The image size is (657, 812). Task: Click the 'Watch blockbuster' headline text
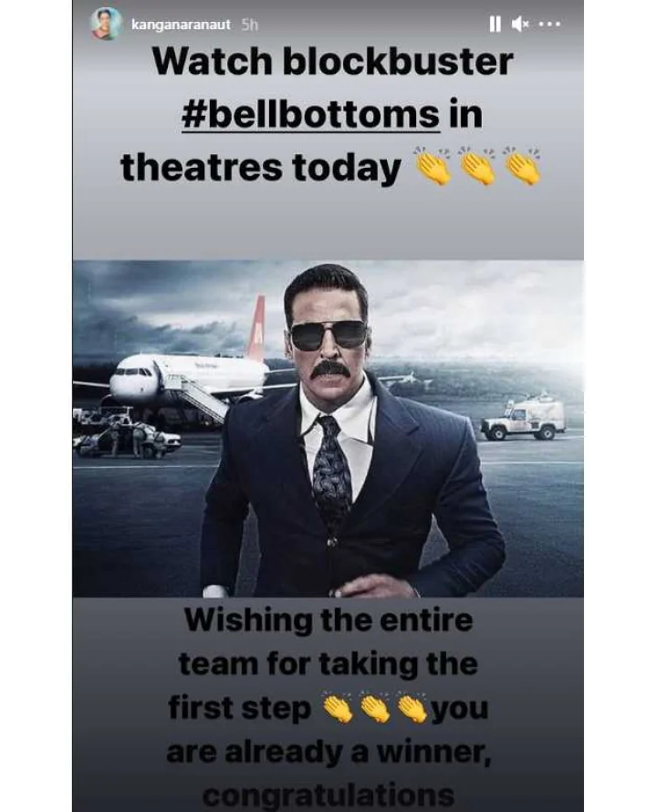tap(333, 62)
